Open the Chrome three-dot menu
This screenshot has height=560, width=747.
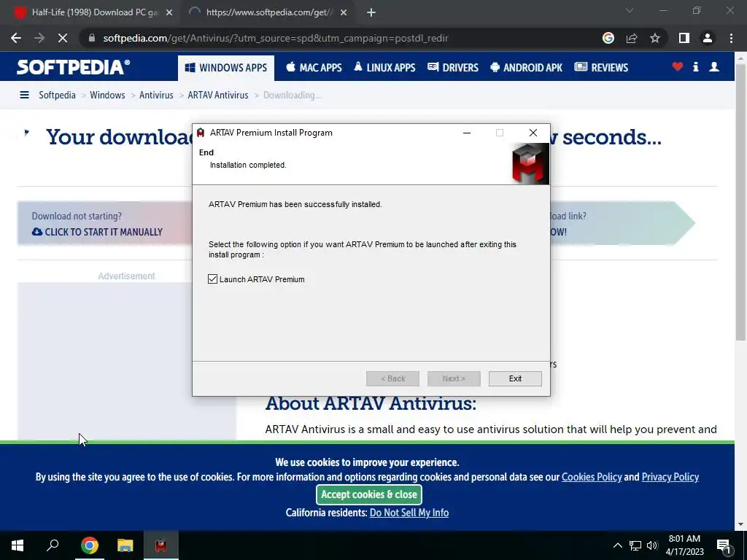(731, 38)
